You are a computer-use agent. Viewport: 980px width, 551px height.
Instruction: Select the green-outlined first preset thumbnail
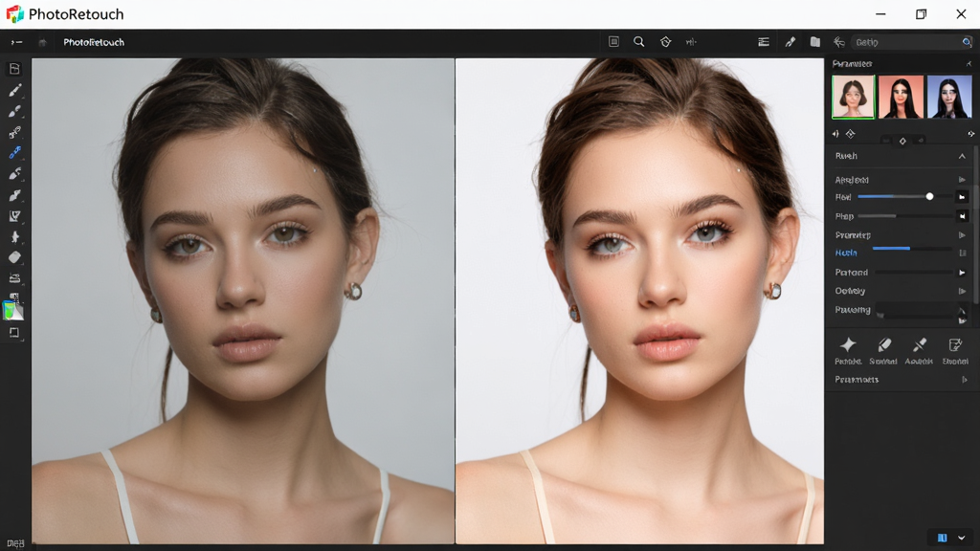pyautogui.click(x=853, y=97)
